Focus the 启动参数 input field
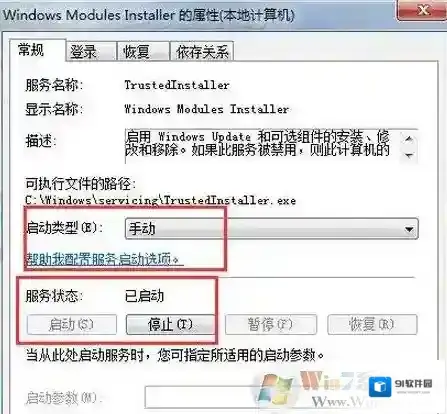This screenshot has width=447, height=414. (281, 397)
